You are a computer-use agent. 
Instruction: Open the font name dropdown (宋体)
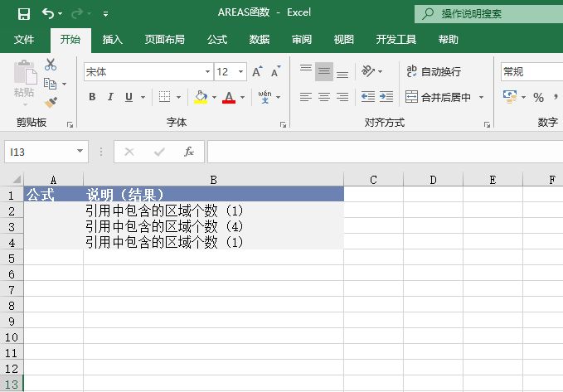coord(207,72)
